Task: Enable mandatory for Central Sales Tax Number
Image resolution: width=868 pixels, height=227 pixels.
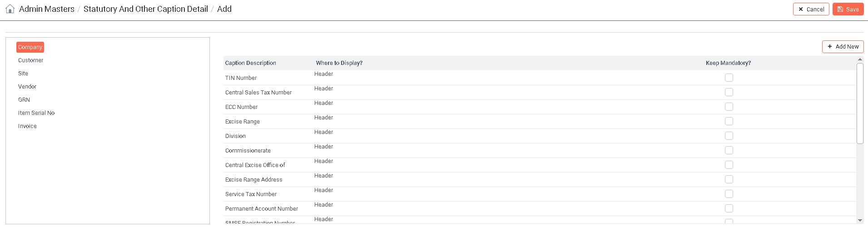Action: coord(729,92)
